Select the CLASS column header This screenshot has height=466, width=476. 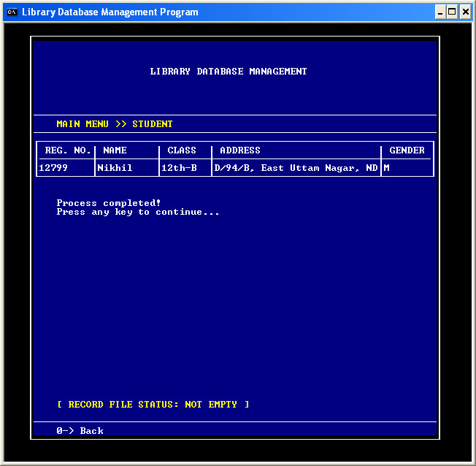[x=182, y=150]
